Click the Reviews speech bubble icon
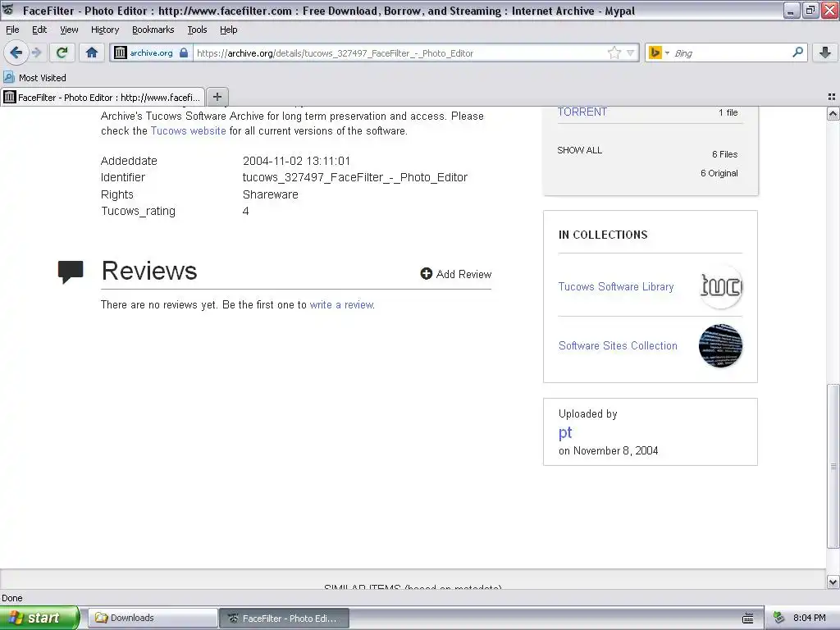The width and height of the screenshot is (840, 630). pyautogui.click(x=71, y=272)
